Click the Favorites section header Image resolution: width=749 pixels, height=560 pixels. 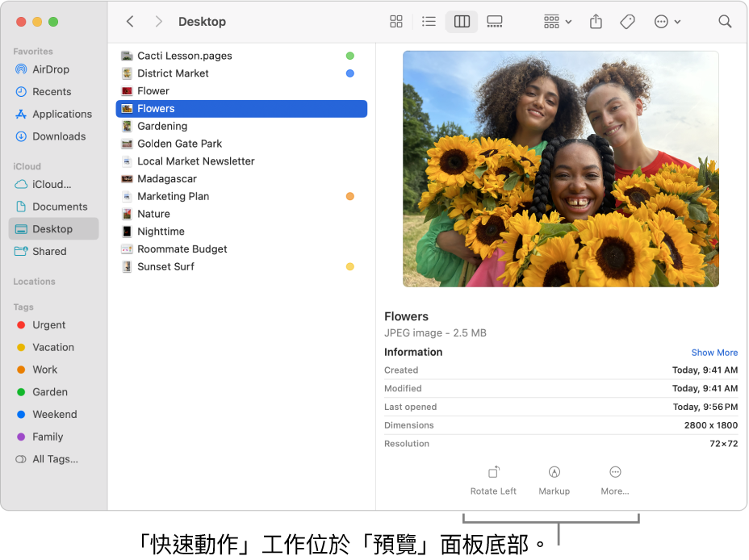tap(33, 52)
